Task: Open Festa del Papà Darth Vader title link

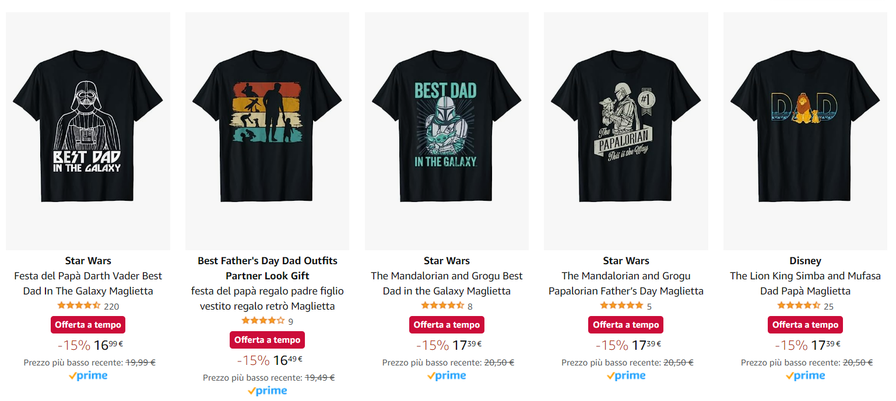Action: pos(88,283)
